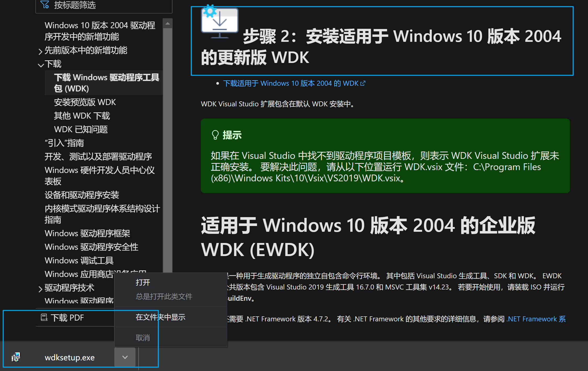Select 总是打开此类文件 menu option
588x371 pixels.
pyautogui.click(x=164, y=296)
